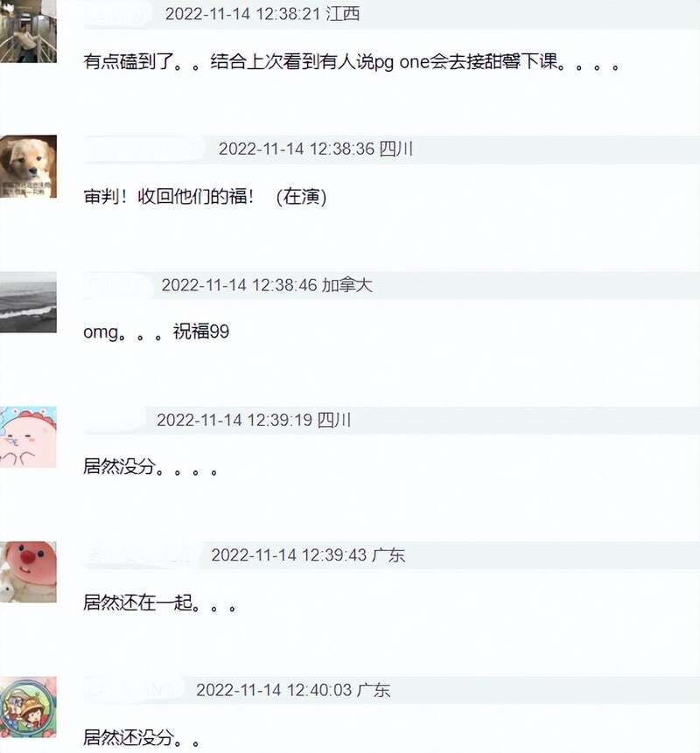Image resolution: width=700 pixels, height=753 pixels.
Task: Open the golden puppy avatar profile
Action: 28,166
